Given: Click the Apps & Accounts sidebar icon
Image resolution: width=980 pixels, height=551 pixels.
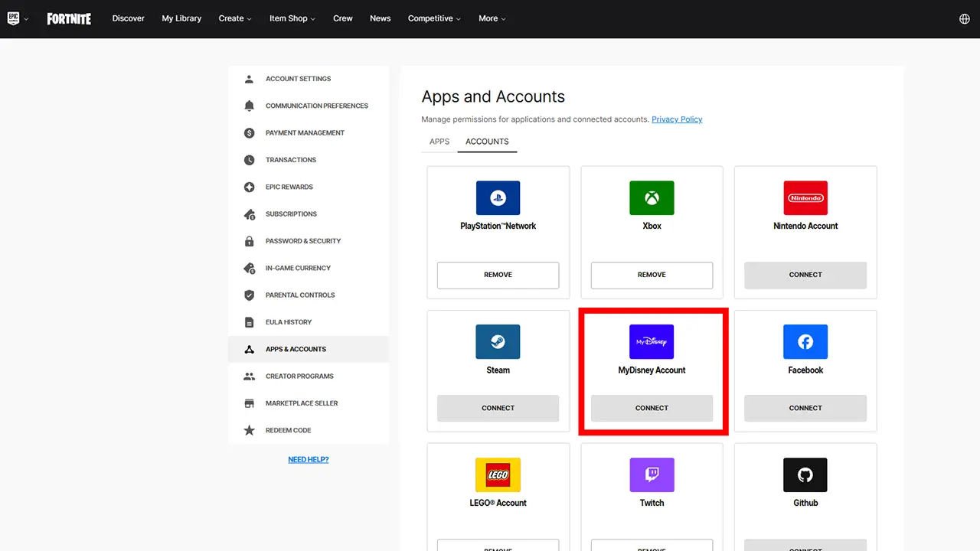Looking at the screenshot, I should [249, 349].
